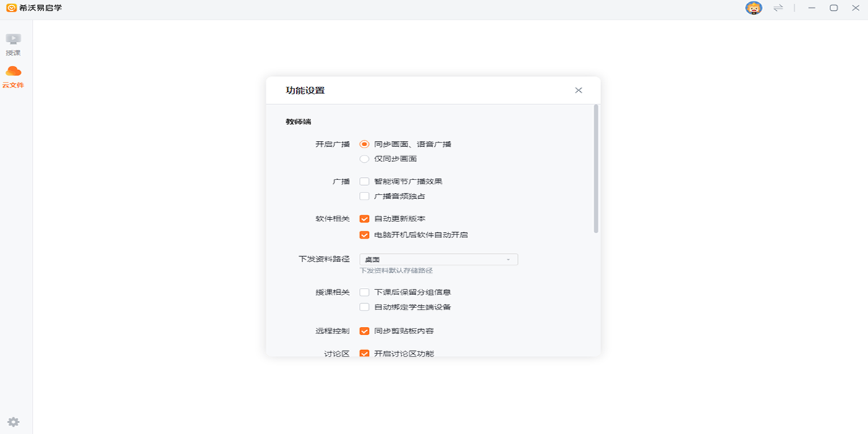The image size is (868, 434).
Task: Open settings gear in sidebar
Action: 13,422
